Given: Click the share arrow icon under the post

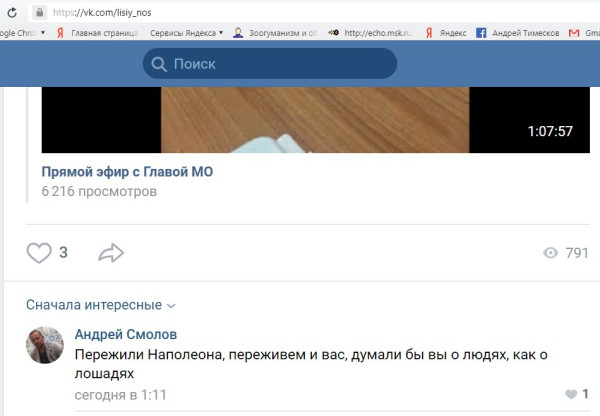Looking at the screenshot, I should [x=110, y=253].
